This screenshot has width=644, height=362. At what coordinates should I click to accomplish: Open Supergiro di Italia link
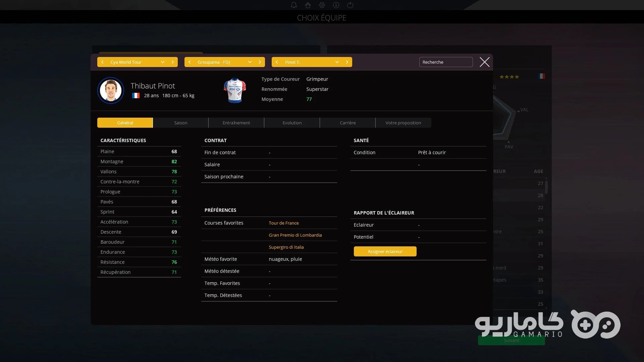[286, 247]
